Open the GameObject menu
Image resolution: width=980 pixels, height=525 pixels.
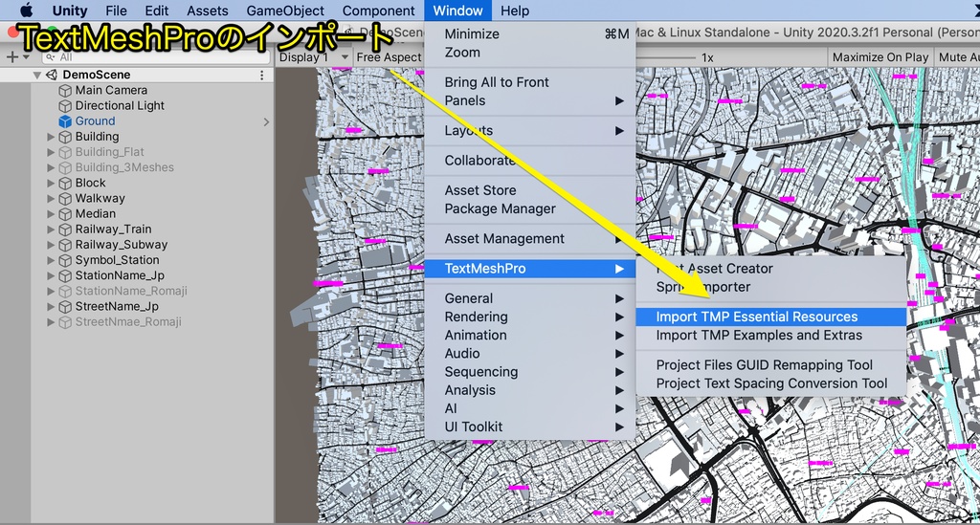coord(285,11)
